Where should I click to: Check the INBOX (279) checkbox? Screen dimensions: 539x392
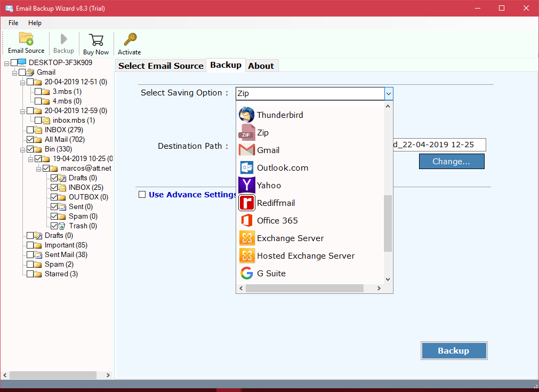[x=30, y=130]
